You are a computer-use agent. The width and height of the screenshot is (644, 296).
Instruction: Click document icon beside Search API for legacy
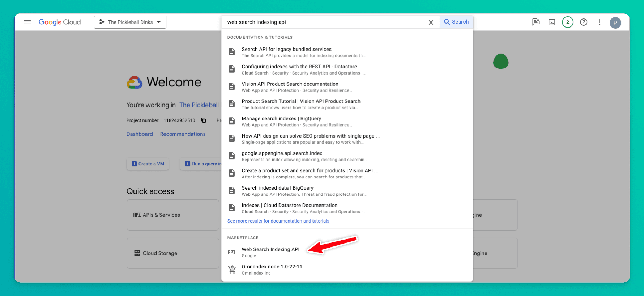[232, 52]
